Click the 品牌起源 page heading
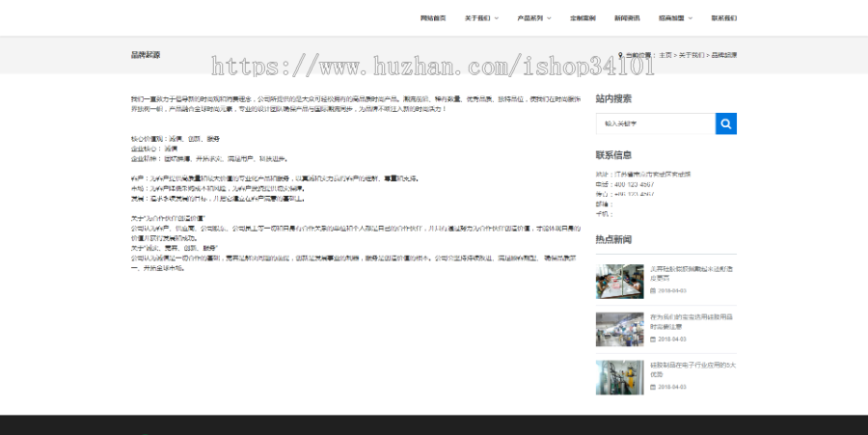Viewport: 868px width, 435px height. 146,55
